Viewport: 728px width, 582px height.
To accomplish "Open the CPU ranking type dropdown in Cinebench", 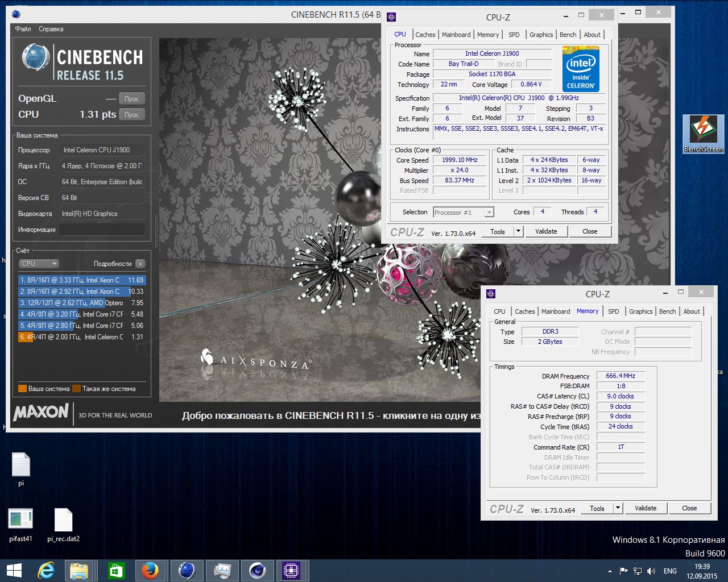I will (39, 264).
